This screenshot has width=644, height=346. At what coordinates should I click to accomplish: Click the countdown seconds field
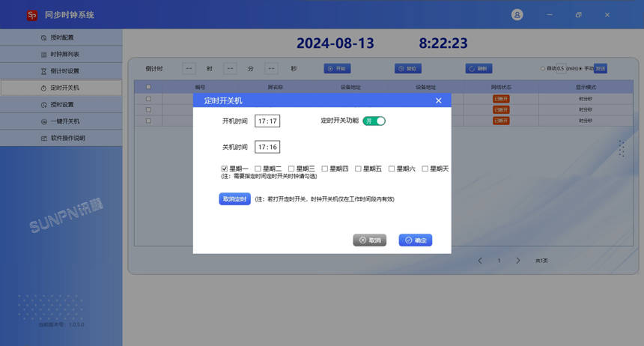pyautogui.click(x=271, y=69)
